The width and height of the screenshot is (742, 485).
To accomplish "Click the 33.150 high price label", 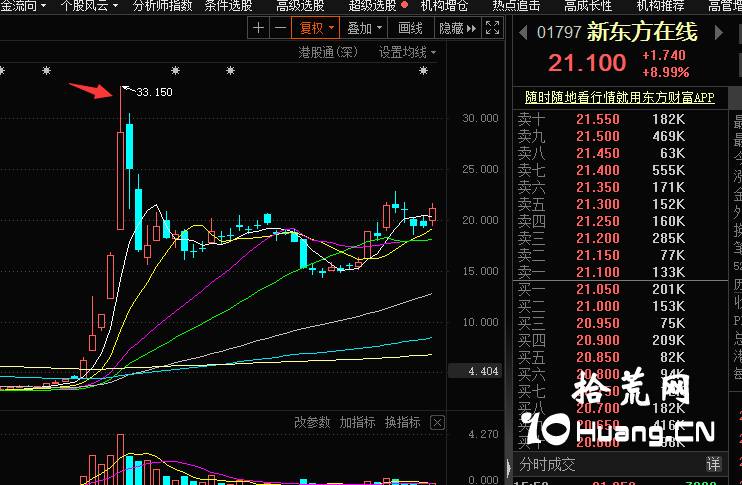I will [x=154, y=92].
